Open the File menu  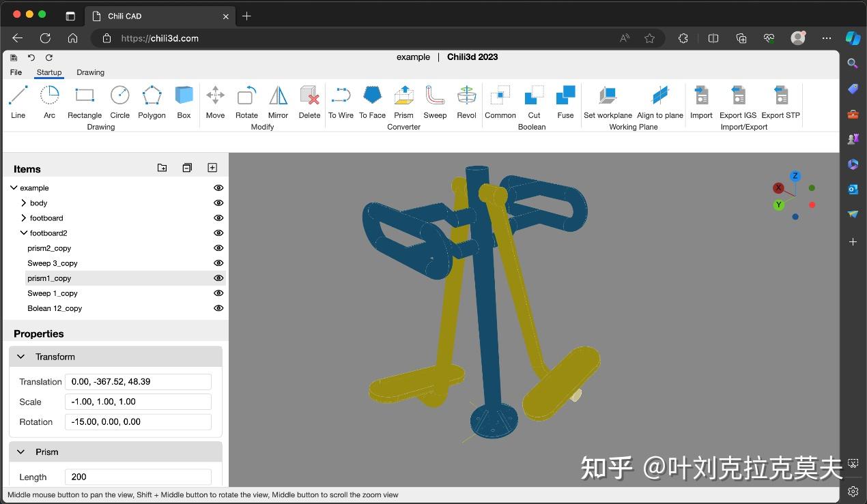pyautogui.click(x=16, y=72)
